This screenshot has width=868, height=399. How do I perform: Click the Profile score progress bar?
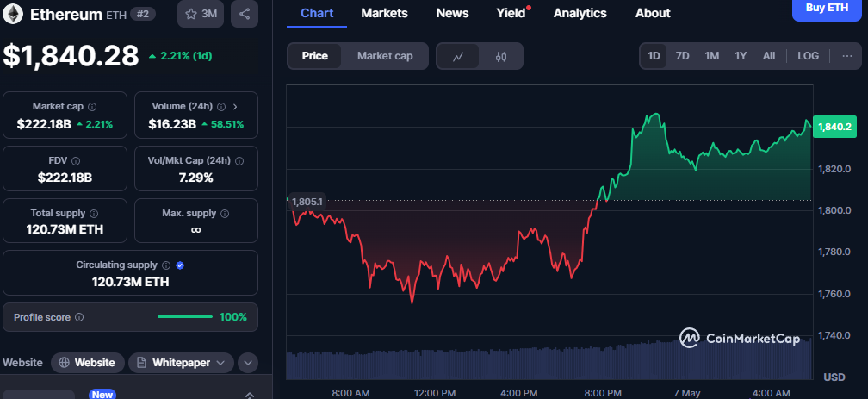[x=185, y=317]
